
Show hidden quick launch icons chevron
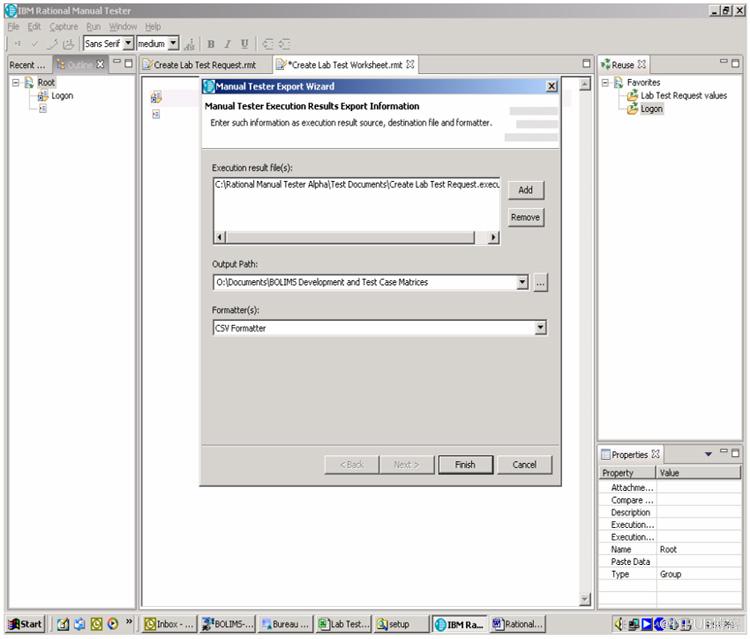click(x=129, y=621)
